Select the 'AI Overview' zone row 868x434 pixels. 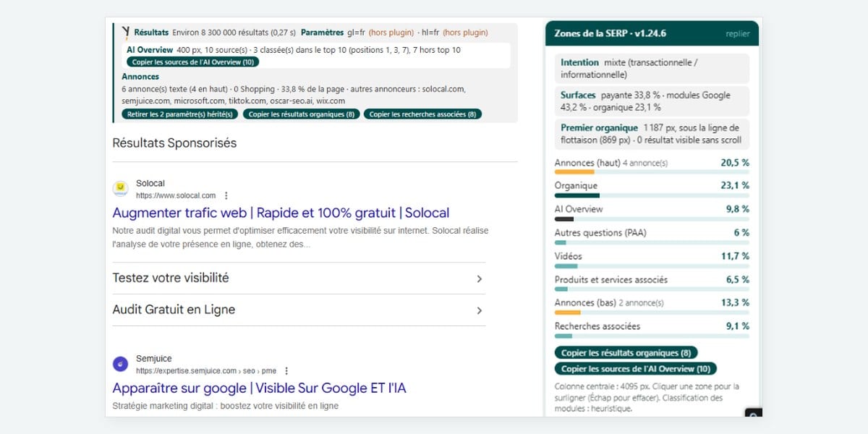click(x=652, y=212)
